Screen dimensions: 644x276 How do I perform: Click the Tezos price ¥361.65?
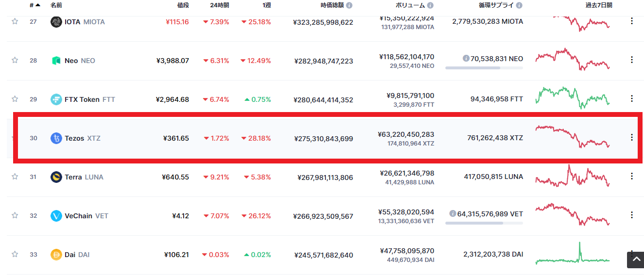pos(176,138)
